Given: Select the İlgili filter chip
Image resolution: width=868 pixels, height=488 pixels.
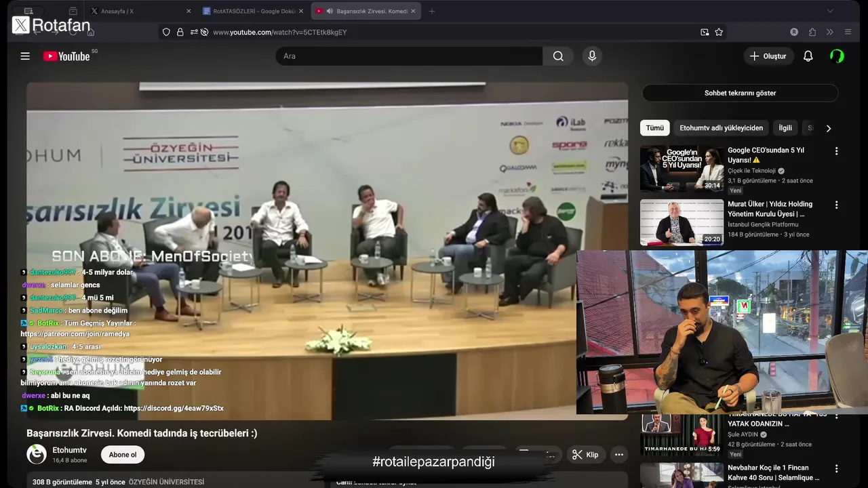Looking at the screenshot, I should click(785, 127).
